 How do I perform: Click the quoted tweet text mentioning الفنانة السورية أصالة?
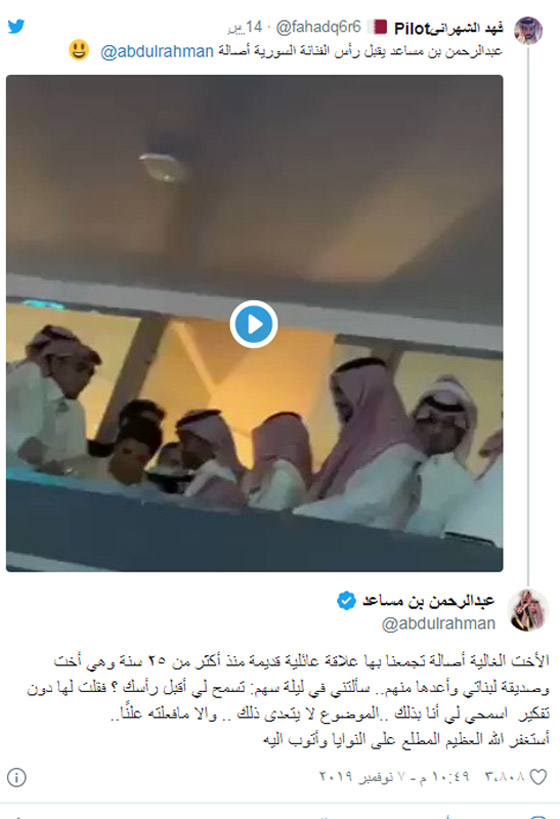pos(360,51)
